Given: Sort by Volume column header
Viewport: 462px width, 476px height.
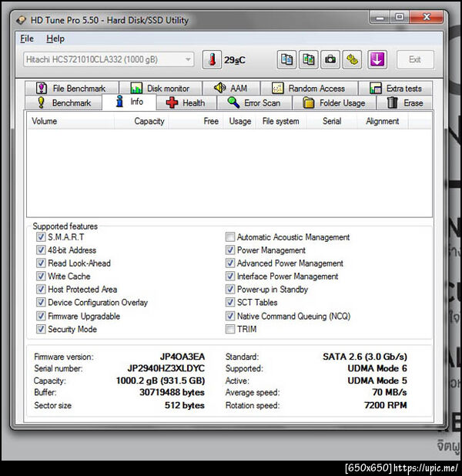Looking at the screenshot, I should point(71,121).
